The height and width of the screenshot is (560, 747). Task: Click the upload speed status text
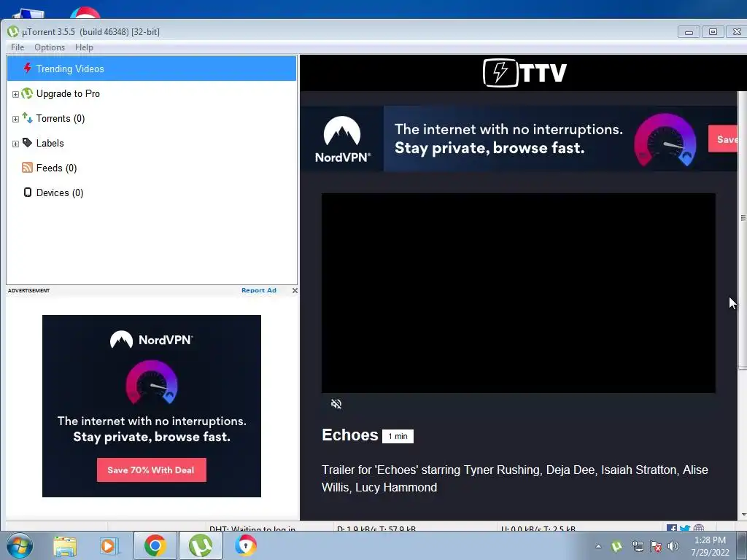coord(538,529)
